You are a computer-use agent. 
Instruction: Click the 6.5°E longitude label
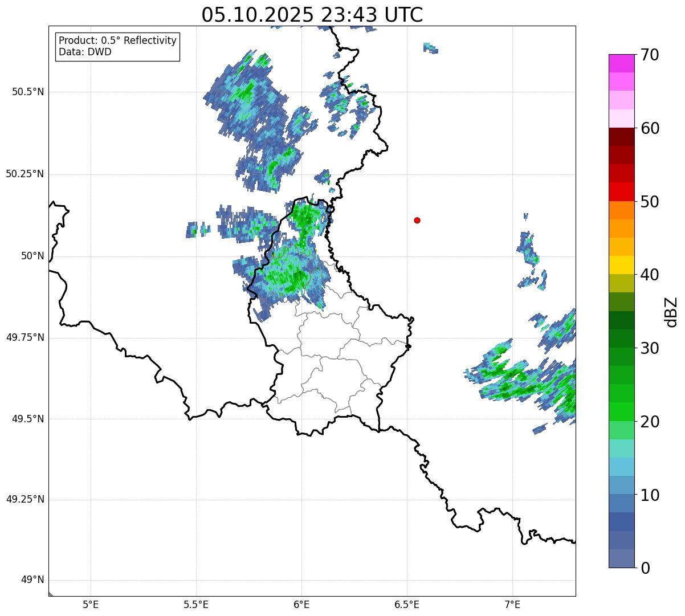[407, 604]
